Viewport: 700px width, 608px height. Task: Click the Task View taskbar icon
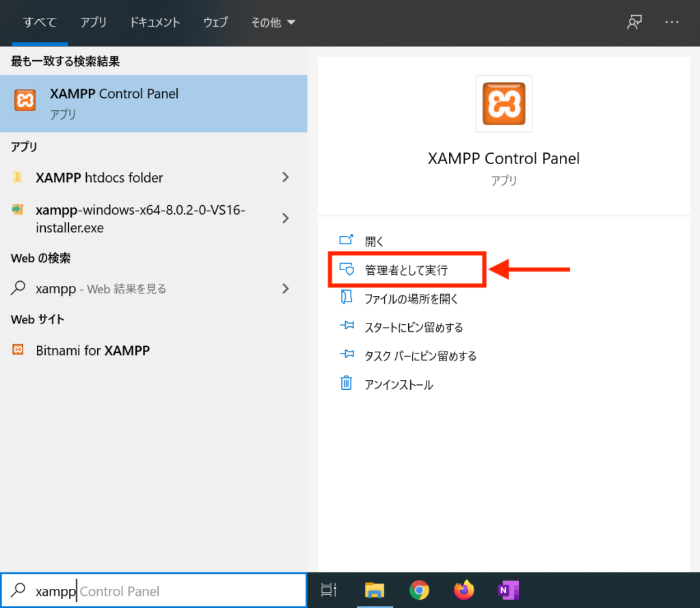coord(329,590)
